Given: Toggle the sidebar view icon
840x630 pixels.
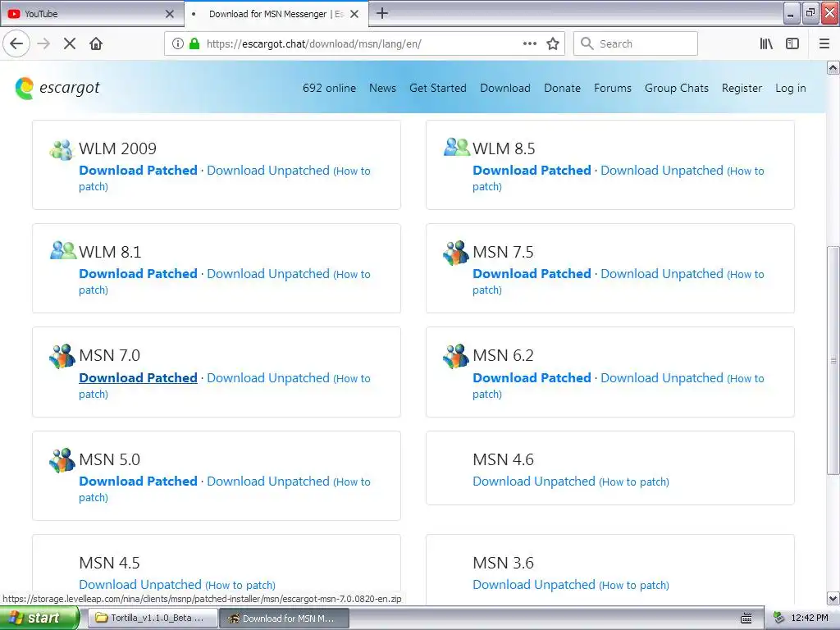Looking at the screenshot, I should [x=792, y=43].
